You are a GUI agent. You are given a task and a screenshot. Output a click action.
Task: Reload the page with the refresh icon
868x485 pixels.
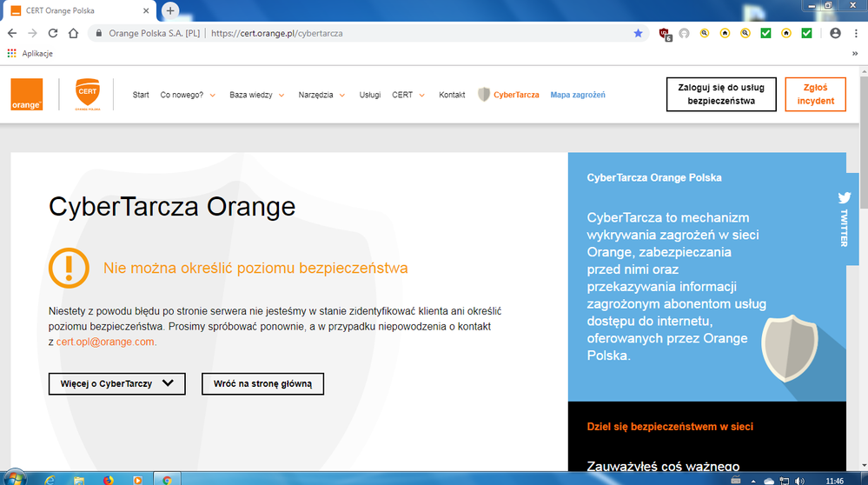[53, 33]
